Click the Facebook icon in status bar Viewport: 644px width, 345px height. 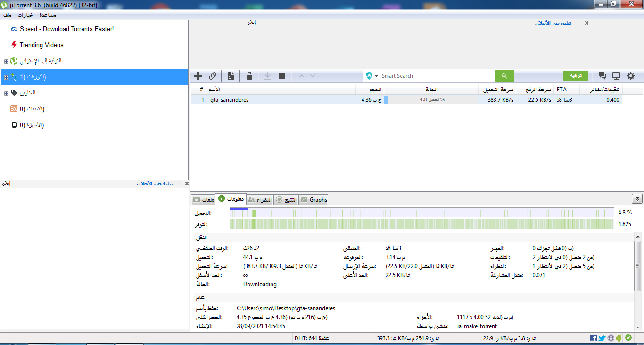click(x=593, y=338)
